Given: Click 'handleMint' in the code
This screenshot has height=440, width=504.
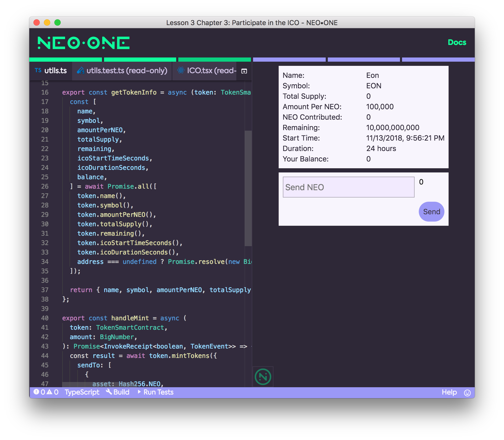Looking at the screenshot, I should 130,318.
